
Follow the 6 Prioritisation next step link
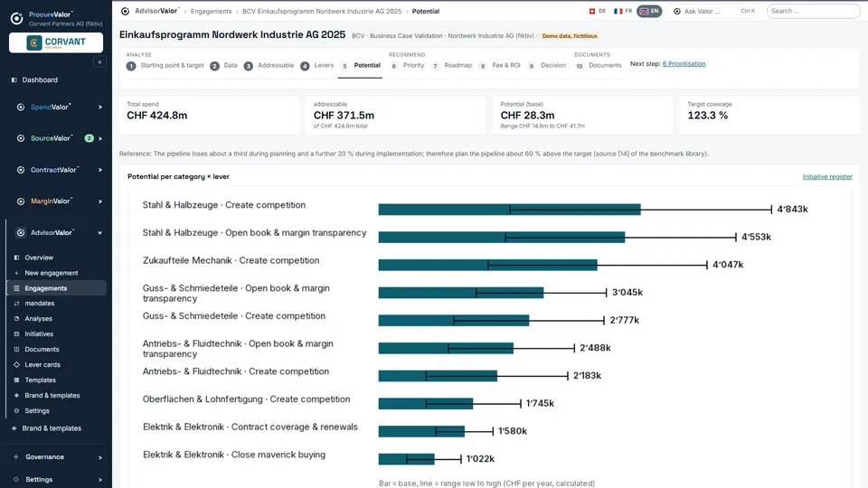click(x=684, y=63)
